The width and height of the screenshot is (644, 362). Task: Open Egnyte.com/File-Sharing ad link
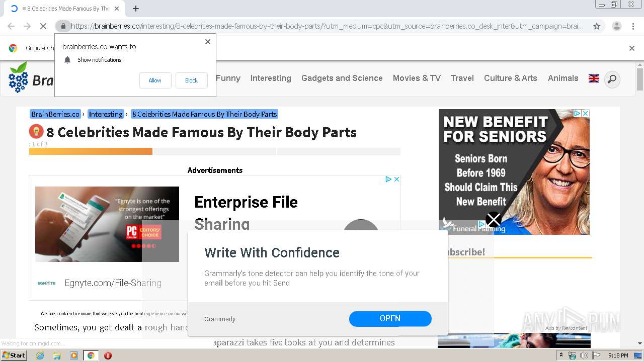pyautogui.click(x=113, y=283)
